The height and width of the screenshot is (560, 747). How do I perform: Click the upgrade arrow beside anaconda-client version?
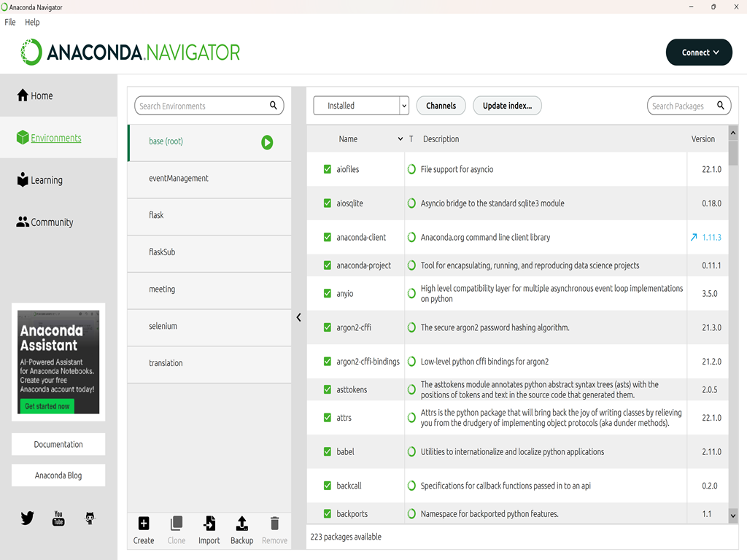(x=694, y=237)
